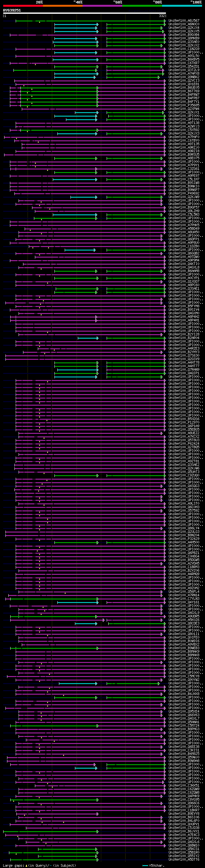The height and width of the screenshot is (868, 205).
Task: Open hit UniRef100_A6N0C0
Action: (184, 24)
